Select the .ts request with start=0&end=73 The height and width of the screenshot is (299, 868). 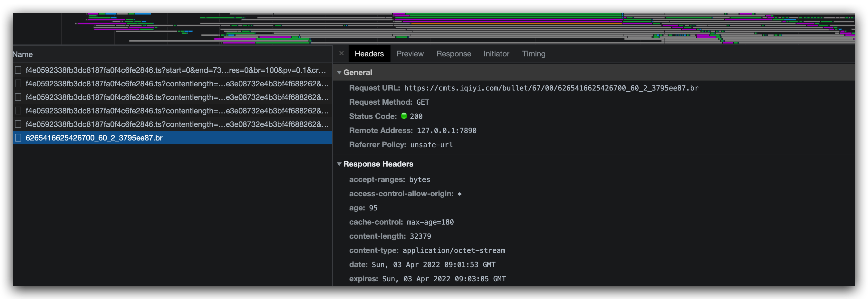click(172, 70)
